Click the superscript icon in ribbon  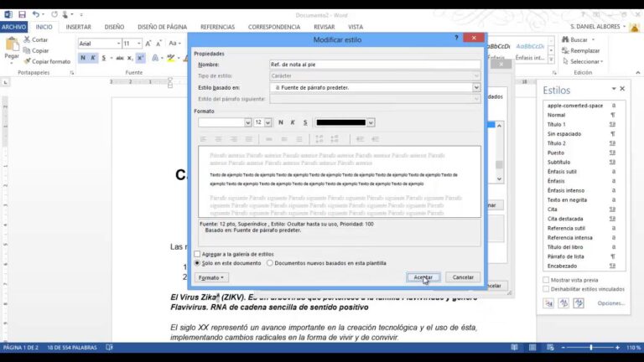(x=140, y=58)
